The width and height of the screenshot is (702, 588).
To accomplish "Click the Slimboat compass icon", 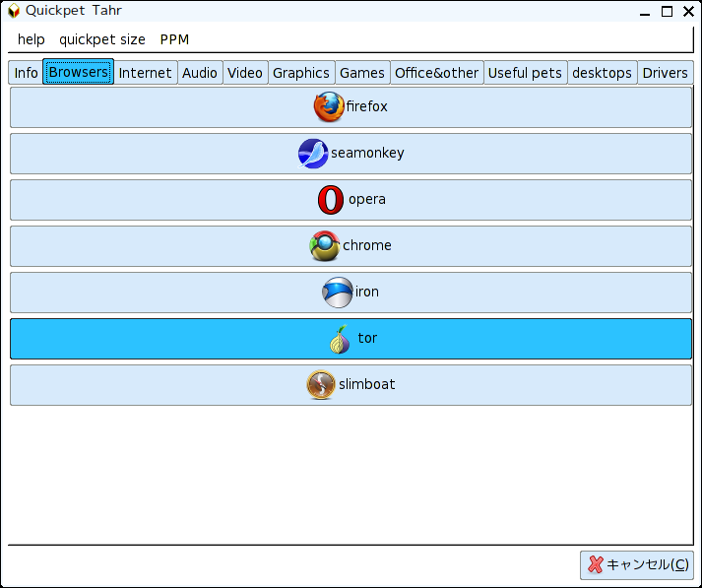I will coord(321,385).
